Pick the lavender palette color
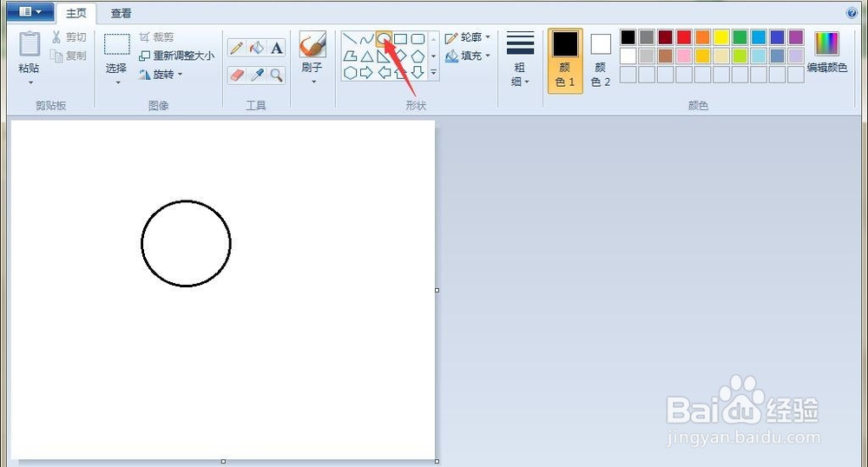 (x=795, y=56)
